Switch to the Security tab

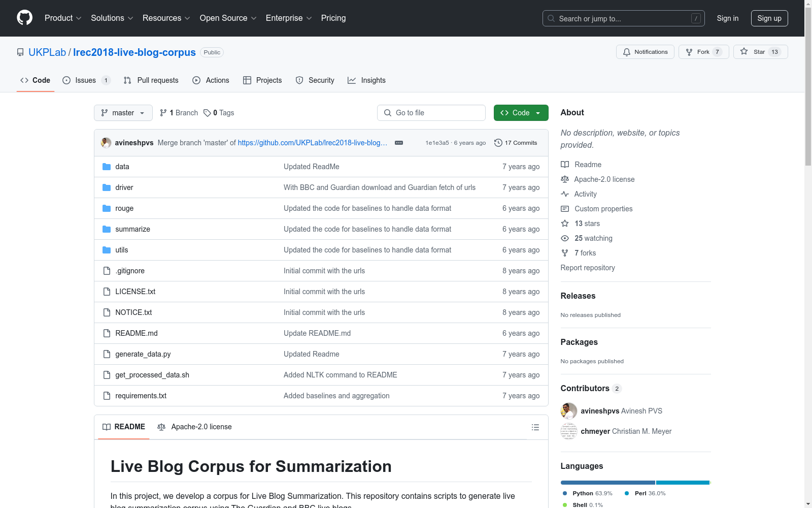pos(315,80)
